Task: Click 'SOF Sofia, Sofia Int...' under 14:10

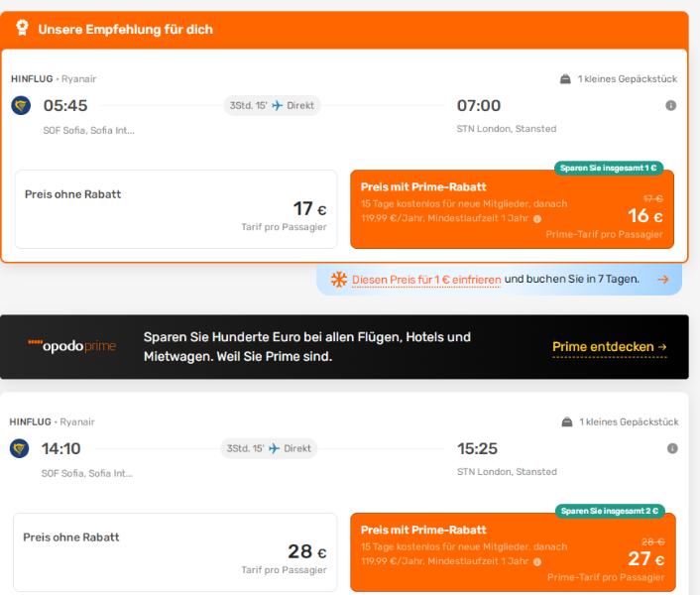Action: [x=87, y=473]
